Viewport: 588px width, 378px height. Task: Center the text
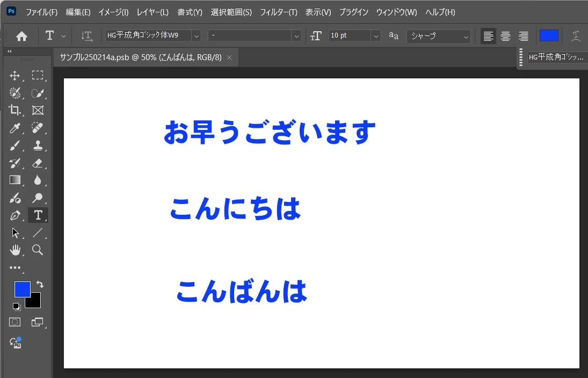[x=505, y=36]
